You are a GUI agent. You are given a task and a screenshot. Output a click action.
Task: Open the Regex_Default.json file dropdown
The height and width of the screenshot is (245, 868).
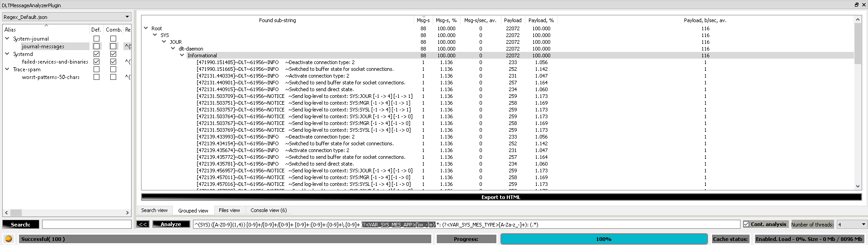point(67,17)
